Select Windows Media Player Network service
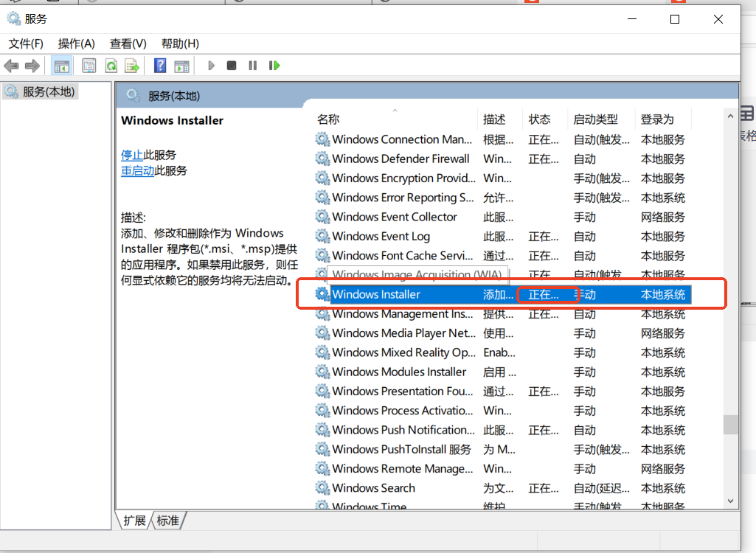This screenshot has width=756, height=553. [x=503, y=333]
